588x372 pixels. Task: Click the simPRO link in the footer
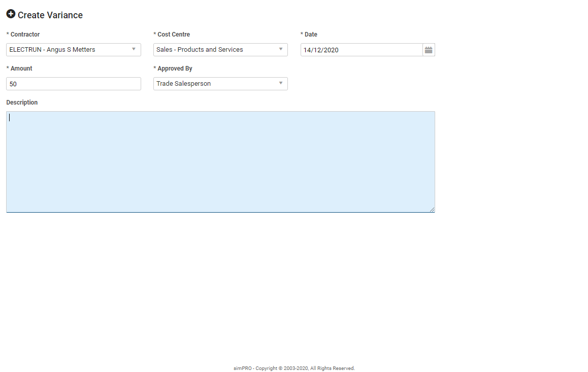point(241,368)
